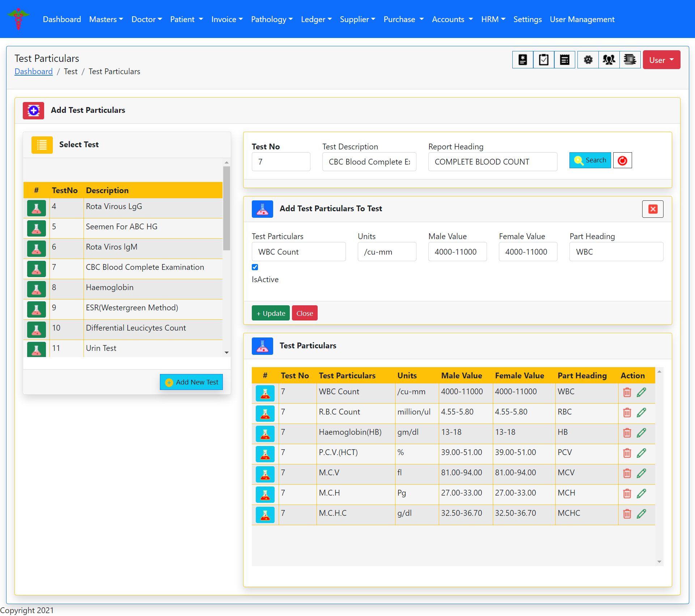
Task: Open the red User dropdown
Action: point(661,60)
